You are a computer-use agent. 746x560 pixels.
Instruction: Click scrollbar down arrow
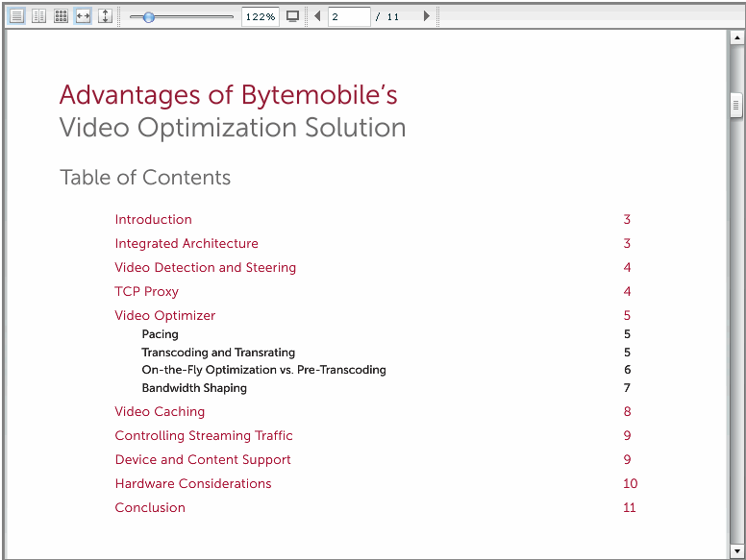click(737, 551)
